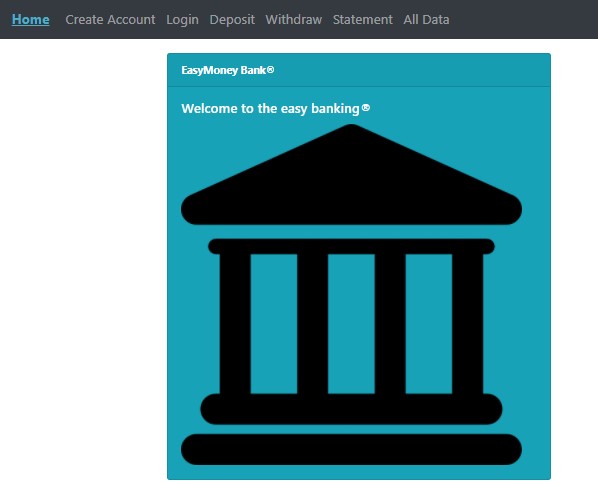Open the Statement page

[363, 19]
